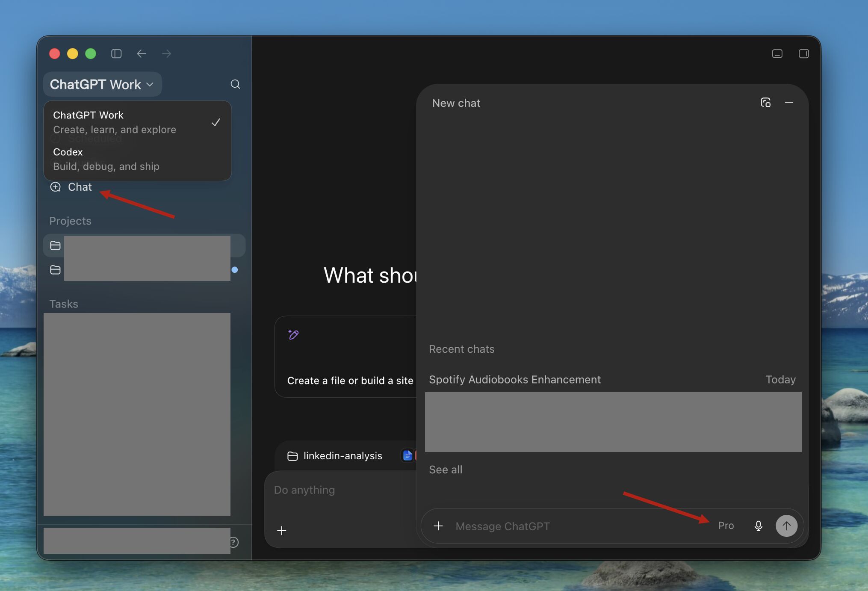Click the Projects section header
This screenshot has width=868, height=591.
click(x=70, y=221)
